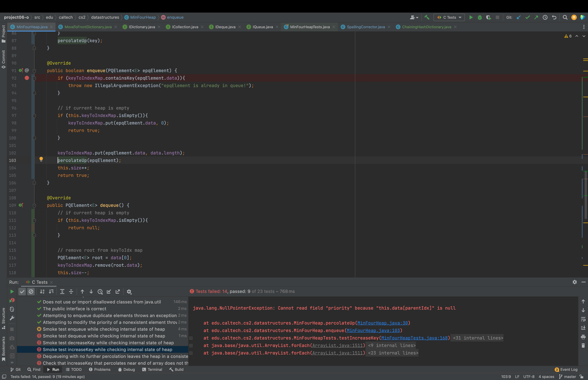The image size is (588, 380).
Task: Start debugging with the bug icon
Action: 480,17
